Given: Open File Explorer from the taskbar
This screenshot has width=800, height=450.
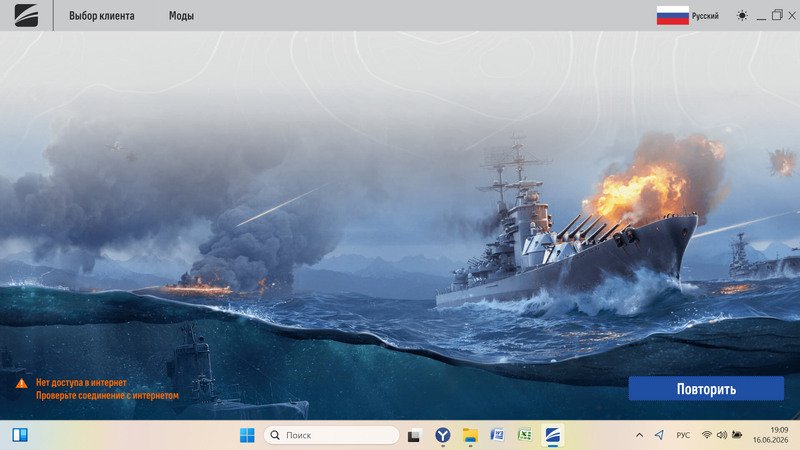Looking at the screenshot, I should click(x=470, y=435).
